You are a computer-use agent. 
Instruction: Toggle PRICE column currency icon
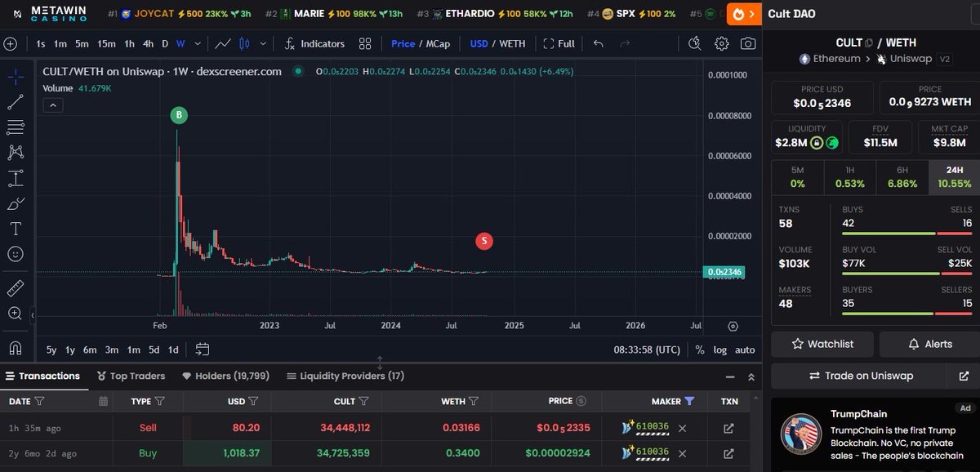pyautogui.click(x=581, y=401)
